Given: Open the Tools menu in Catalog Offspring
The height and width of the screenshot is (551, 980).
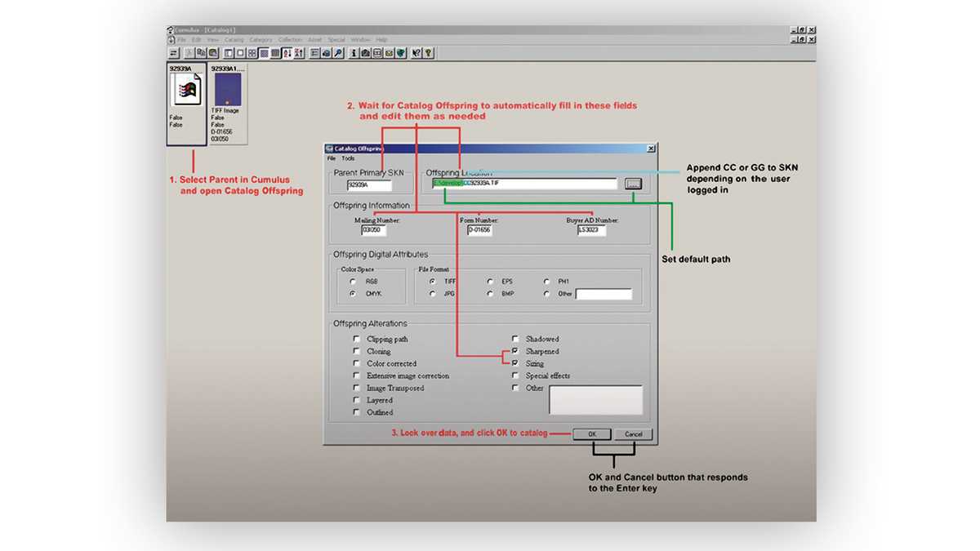Looking at the screenshot, I should [348, 158].
